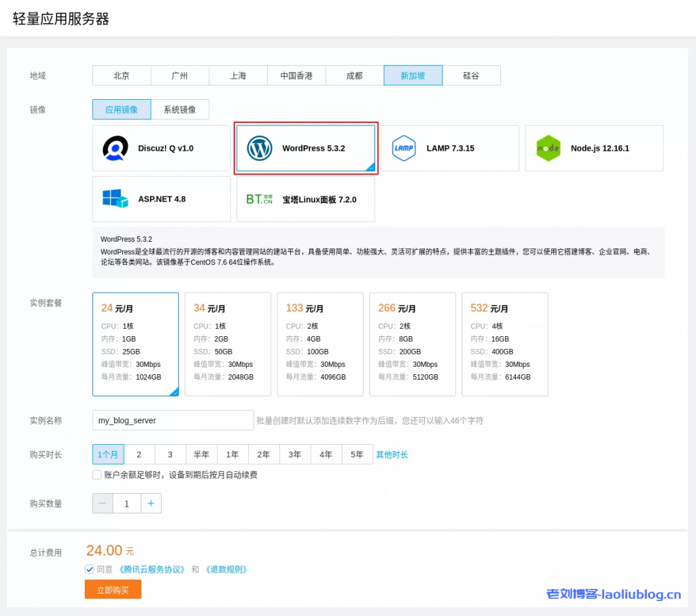Select the 34 元/月 instance plan
Screen dimensions: 696x616
click(x=228, y=344)
